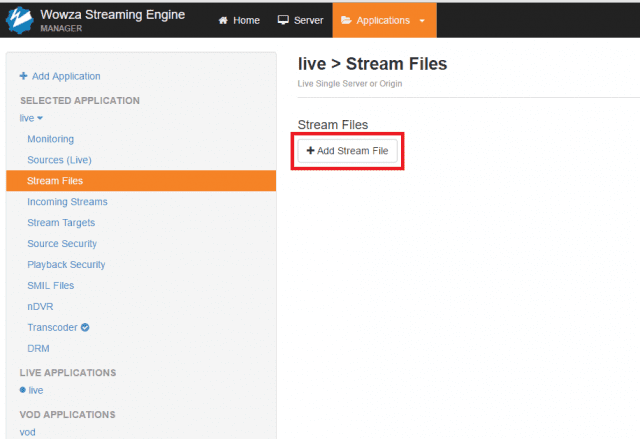Click the 'SELECTED APPLICATION' label

[80, 101]
